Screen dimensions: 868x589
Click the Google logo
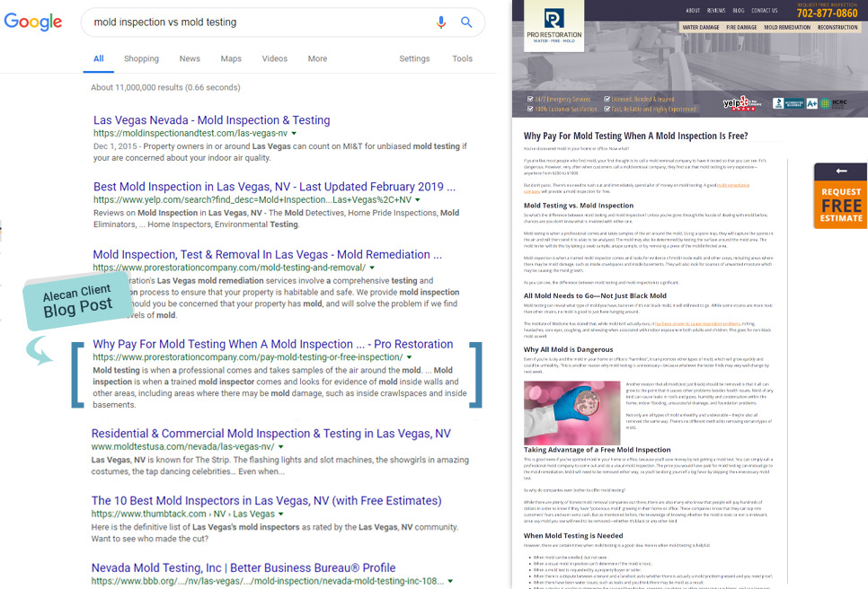pyautogui.click(x=33, y=22)
